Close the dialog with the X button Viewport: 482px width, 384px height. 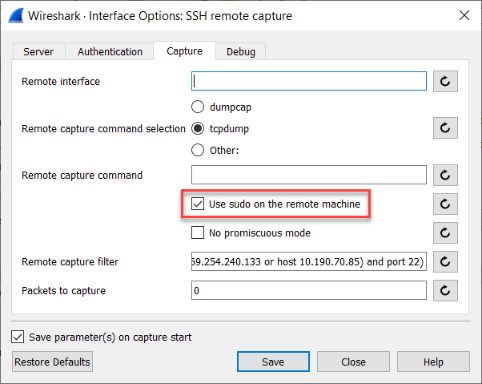[x=464, y=15]
